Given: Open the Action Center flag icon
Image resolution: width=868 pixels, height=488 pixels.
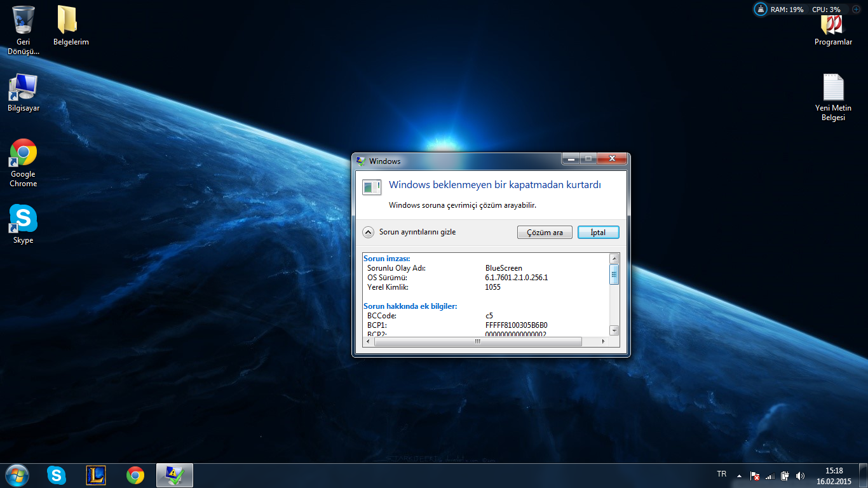Looking at the screenshot, I should [755, 475].
